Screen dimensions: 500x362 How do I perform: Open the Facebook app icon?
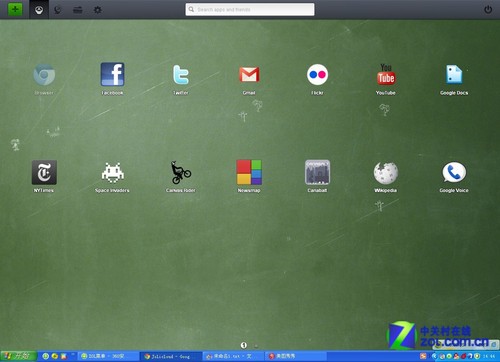tap(112, 74)
